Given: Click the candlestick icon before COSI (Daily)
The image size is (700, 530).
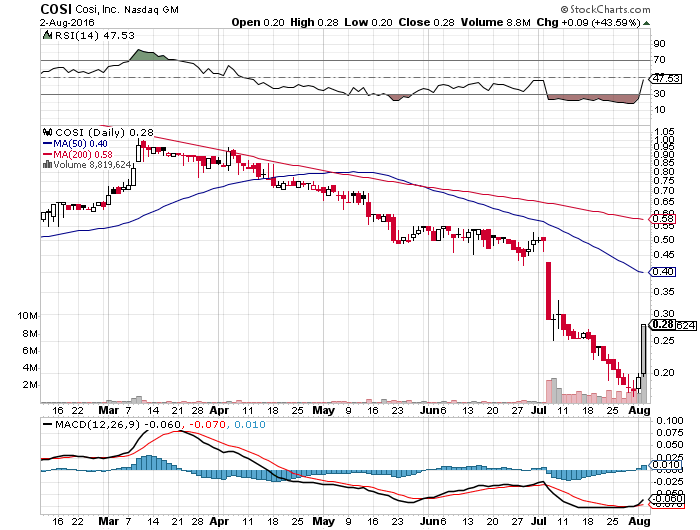Looking at the screenshot, I should coord(47,132).
